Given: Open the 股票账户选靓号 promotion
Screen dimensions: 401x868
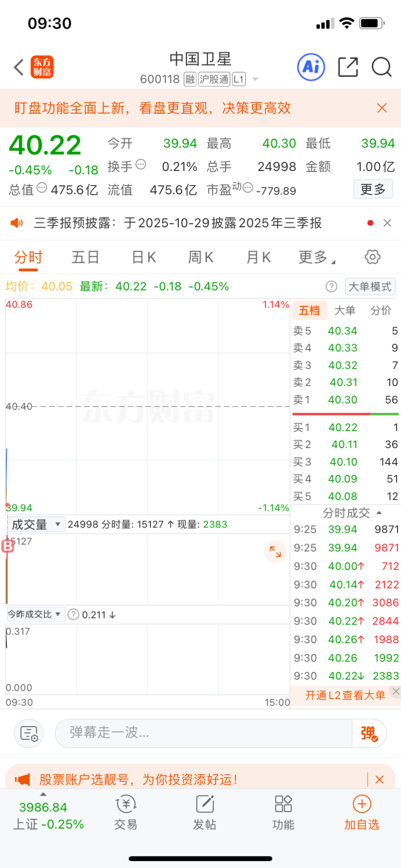Looking at the screenshot, I should click(139, 779).
